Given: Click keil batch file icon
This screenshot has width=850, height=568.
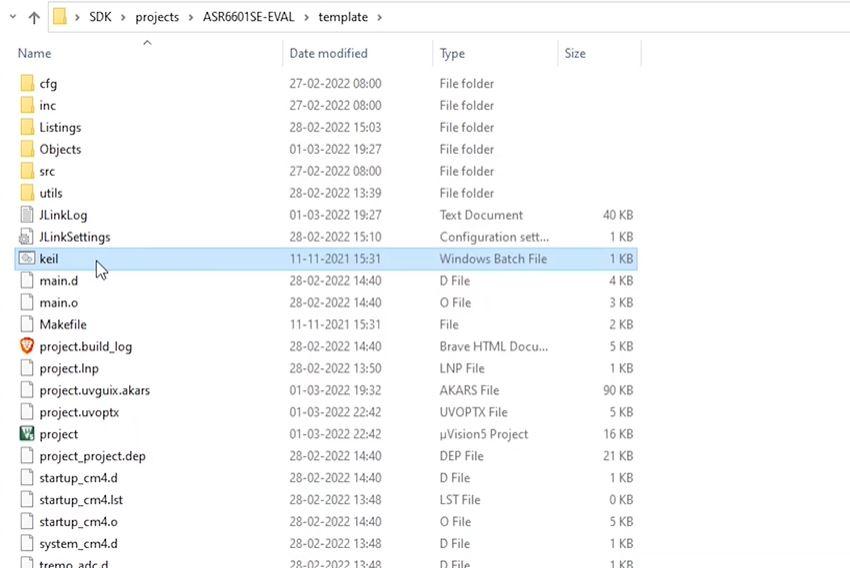Looking at the screenshot, I should point(27,259).
